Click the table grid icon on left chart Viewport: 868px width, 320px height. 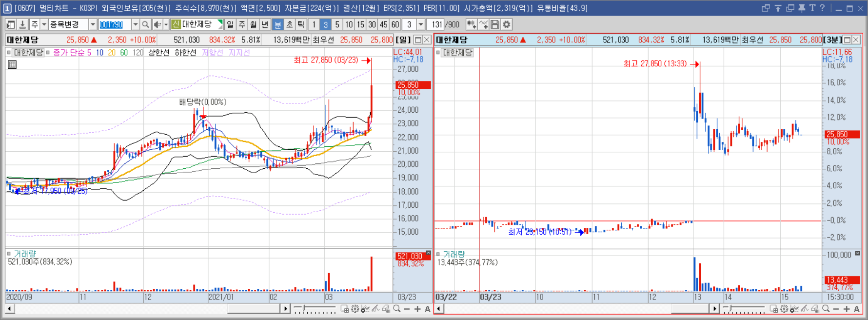(12, 64)
